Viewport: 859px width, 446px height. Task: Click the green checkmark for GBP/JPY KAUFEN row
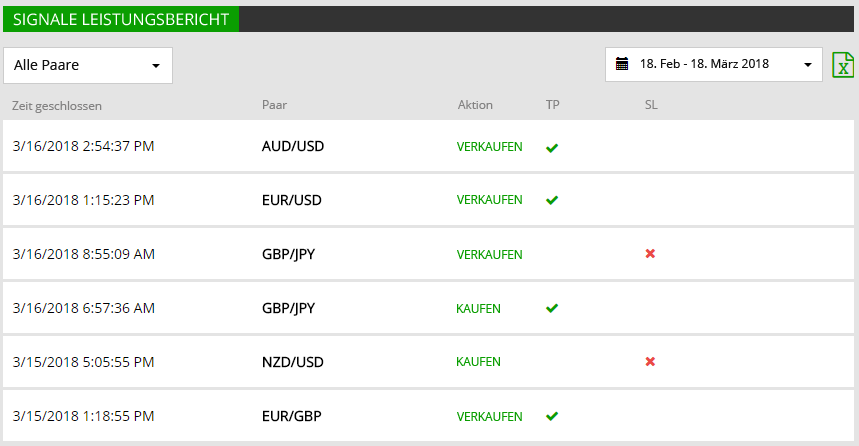pos(552,308)
